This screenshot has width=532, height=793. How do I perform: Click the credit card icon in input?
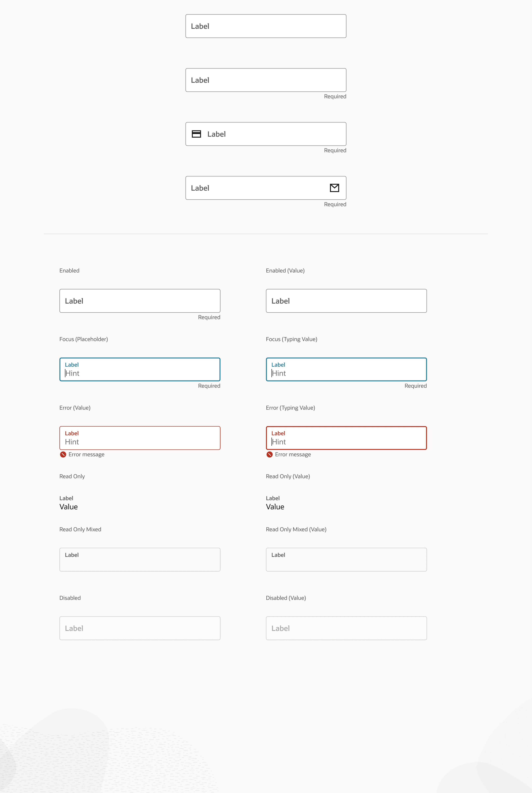[196, 134]
